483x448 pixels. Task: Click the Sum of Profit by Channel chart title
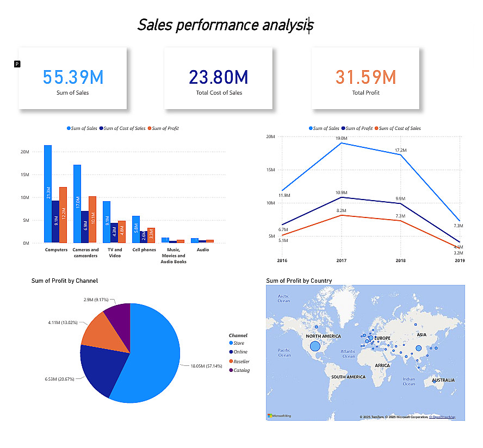65,281
